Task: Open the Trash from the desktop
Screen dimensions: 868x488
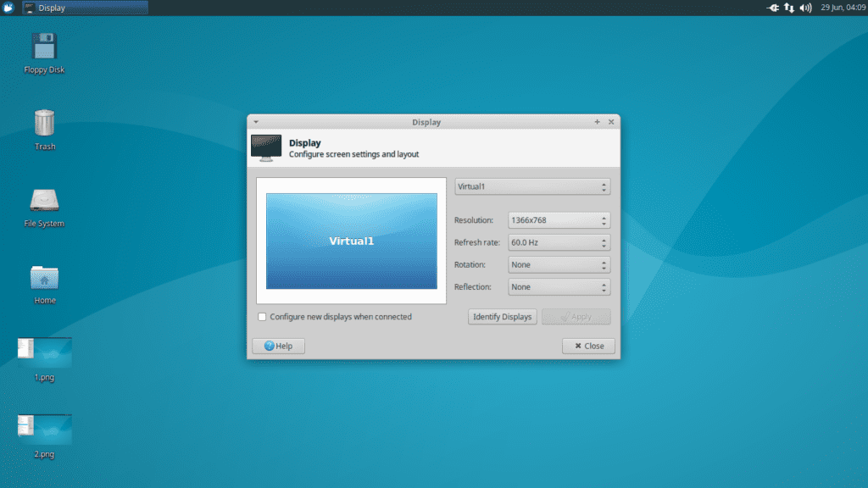Action: (43, 125)
